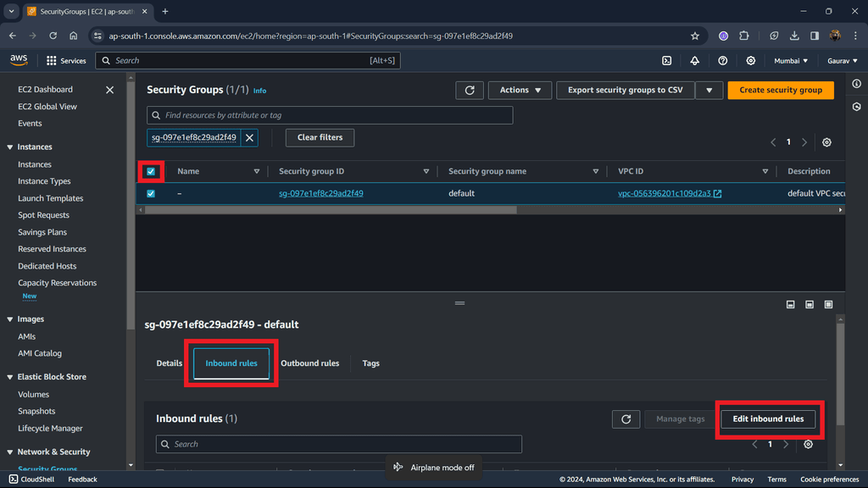Switch to the Inbound rules tab
Screen dimensions: 868x488
click(x=231, y=363)
